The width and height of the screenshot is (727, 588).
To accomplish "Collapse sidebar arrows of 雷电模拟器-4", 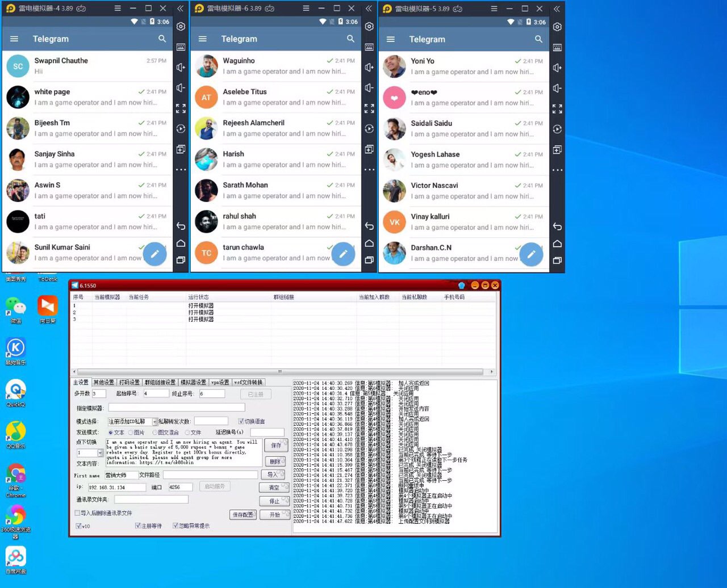I will click(x=181, y=9).
